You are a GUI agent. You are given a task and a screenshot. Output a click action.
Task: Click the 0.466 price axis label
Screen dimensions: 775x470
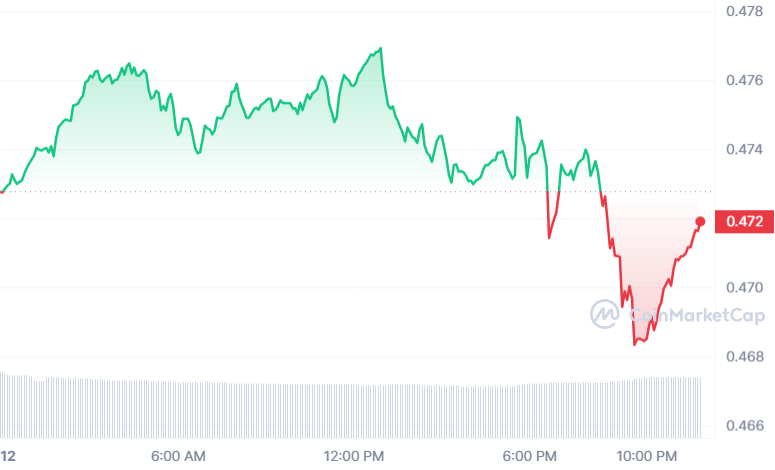tap(745, 426)
